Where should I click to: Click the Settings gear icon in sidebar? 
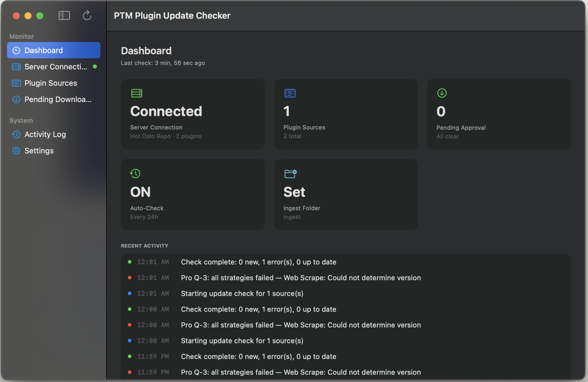[16, 151]
